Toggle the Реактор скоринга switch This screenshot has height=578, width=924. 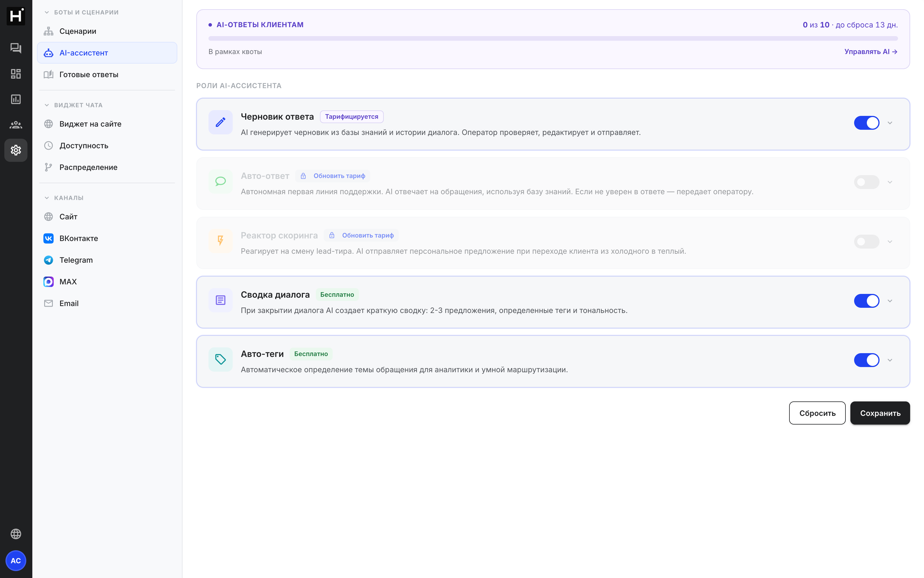pyautogui.click(x=866, y=242)
